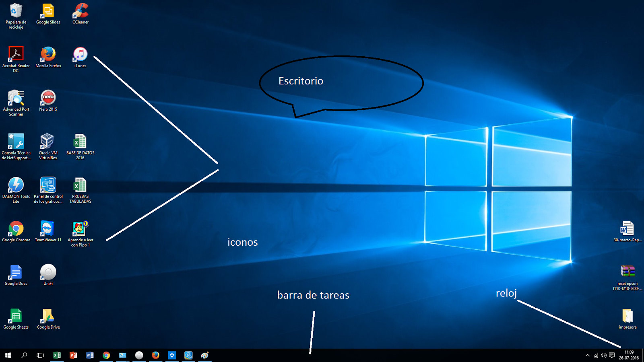Open the volume slider control
Image resolution: width=644 pixels, height=362 pixels.
(x=603, y=356)
